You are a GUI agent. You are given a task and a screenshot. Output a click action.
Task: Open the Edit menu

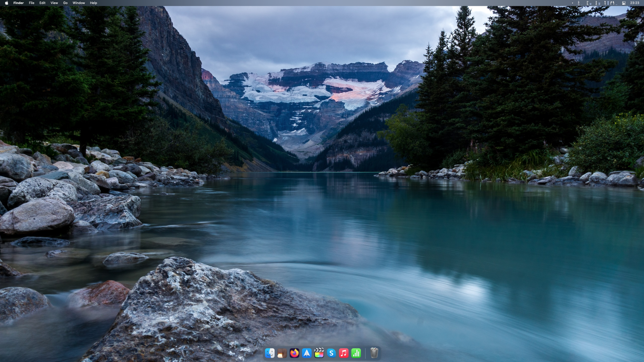tap(42, 3)
